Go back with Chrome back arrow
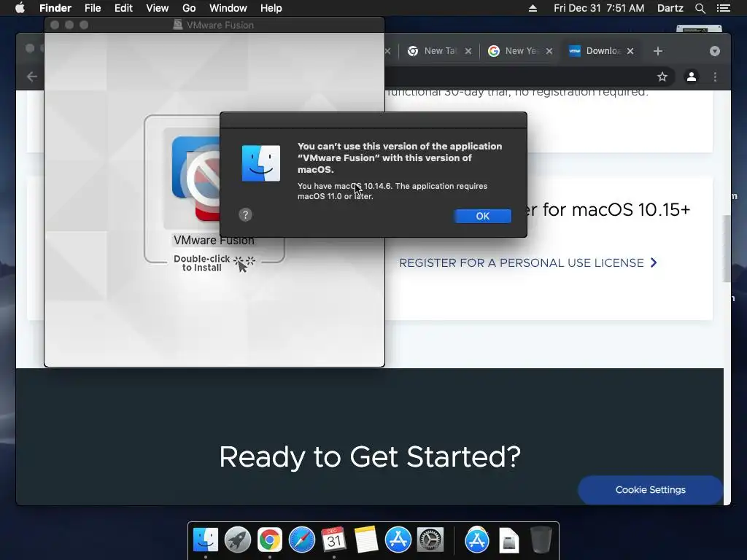This screenshot has width=747, height=560. pyautogui.click(x=32, y=77)
